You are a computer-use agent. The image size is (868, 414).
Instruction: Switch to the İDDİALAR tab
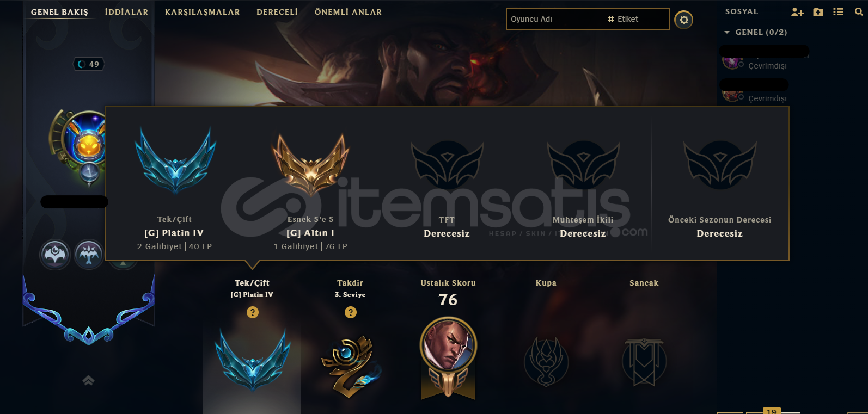point(126,12)
